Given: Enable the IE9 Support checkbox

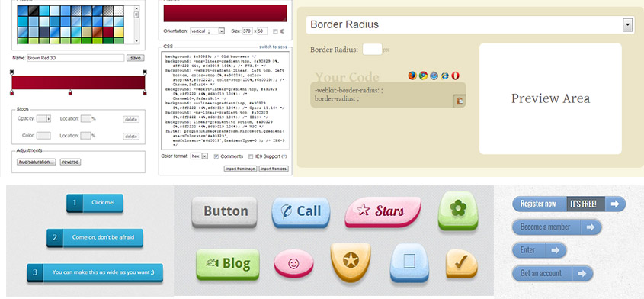Looking at the screenshot, I should [x=251, y=156].
